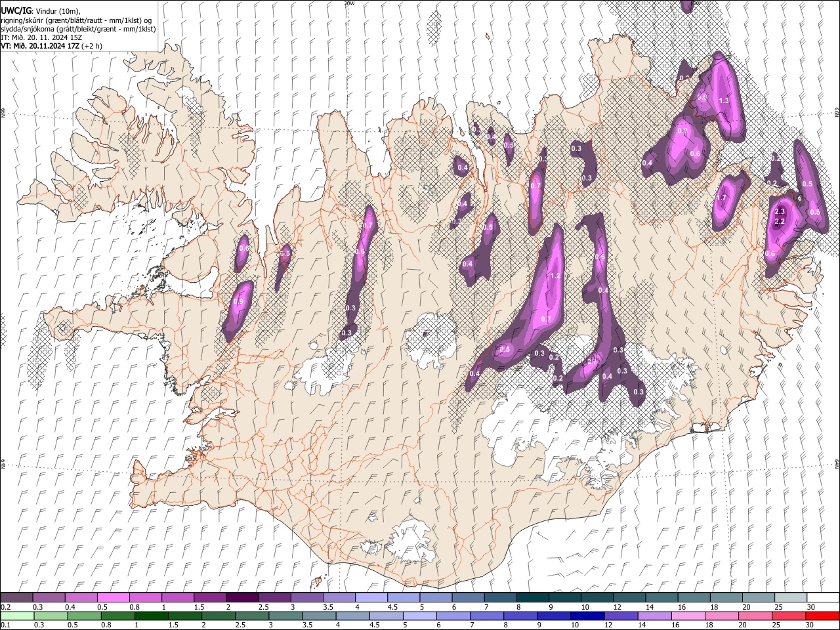Click the 'rigning/skúrir (grænt/blátt/rautt' description line
This screenshot has height=630, width=840.
point(76,20)
